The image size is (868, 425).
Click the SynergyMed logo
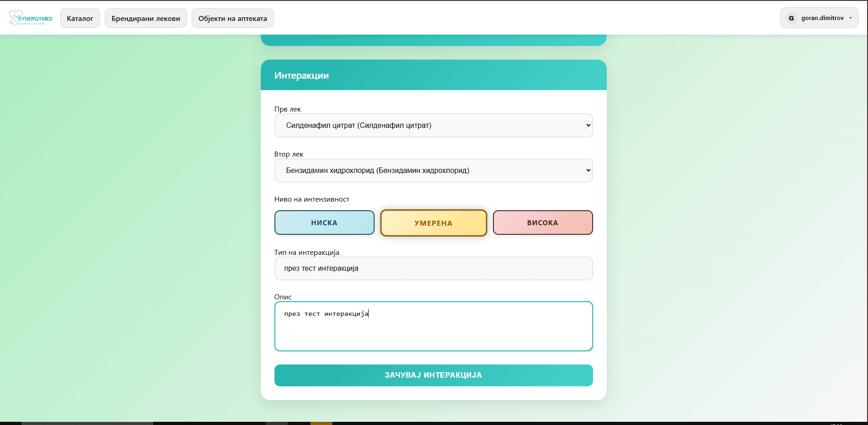[30, 18]
